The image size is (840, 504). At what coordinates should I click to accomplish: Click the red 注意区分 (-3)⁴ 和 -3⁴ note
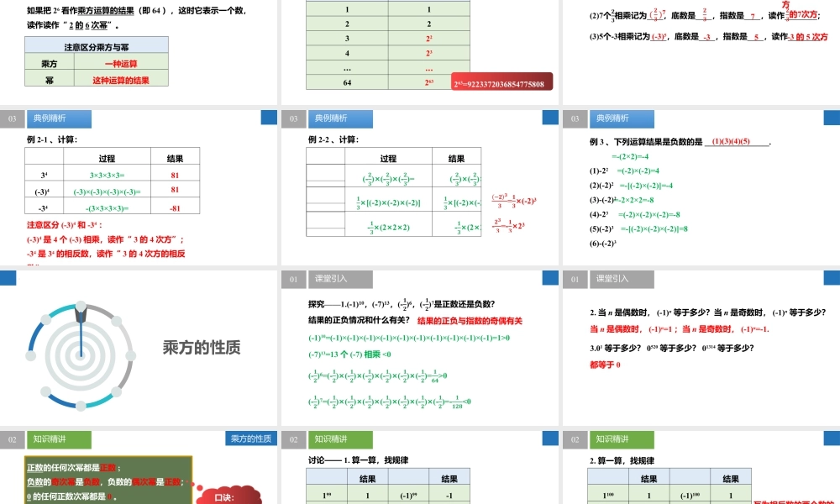point(65,225)
